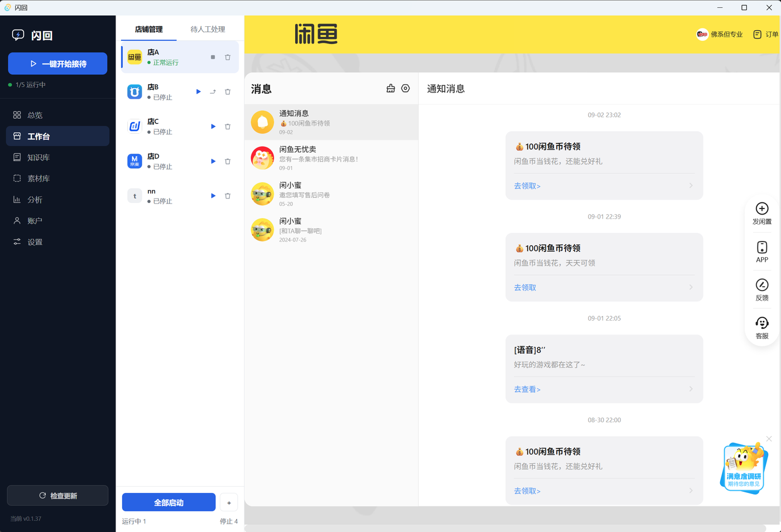Add a new store with plus button

coord(229,502)
